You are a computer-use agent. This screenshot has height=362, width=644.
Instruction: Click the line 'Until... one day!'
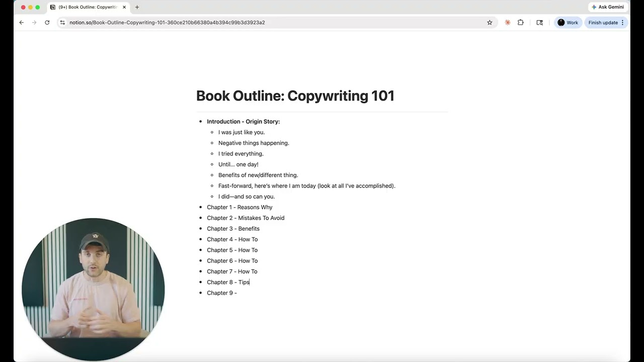(238, 164)
